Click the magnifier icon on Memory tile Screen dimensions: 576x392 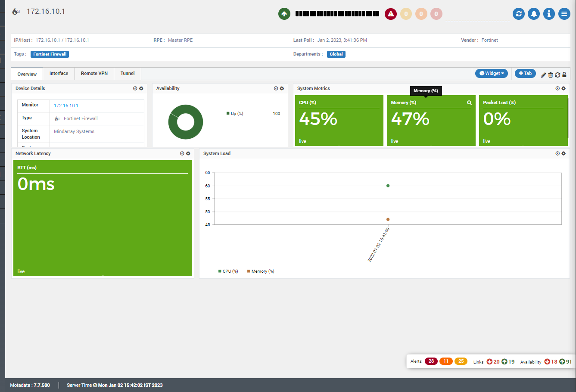coord(469,103)
